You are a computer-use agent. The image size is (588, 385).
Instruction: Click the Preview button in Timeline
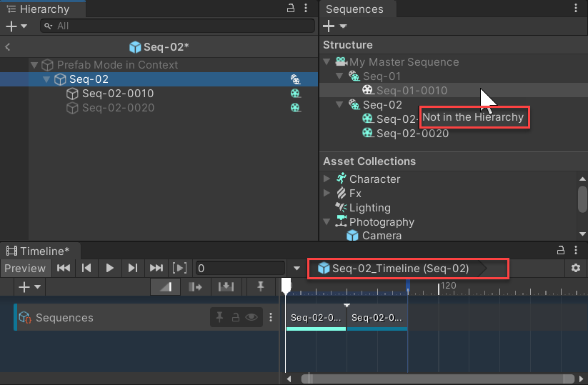point(25,268)
